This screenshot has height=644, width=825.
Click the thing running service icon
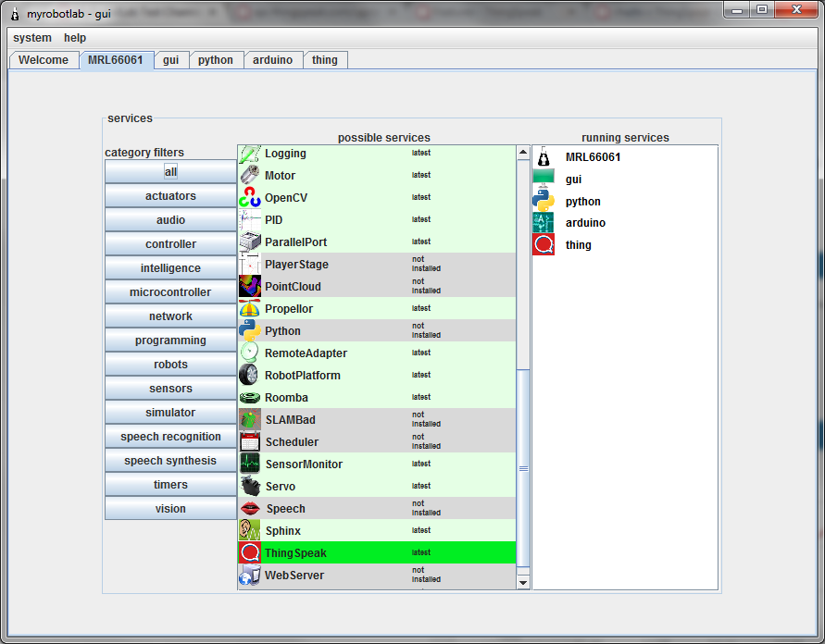point(544,245)
